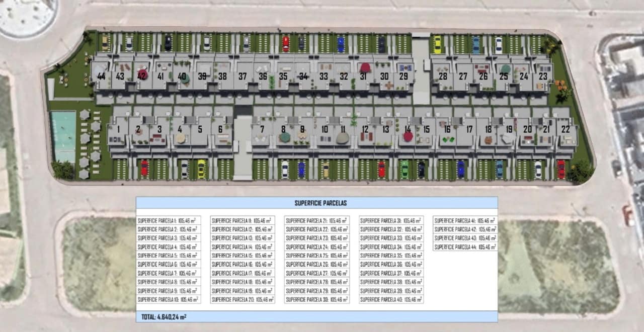The width and height of the screenshot is (644, 332).
Task: Select the "SUPERFICIE PARCELA 31" table cell
Action: point(391,220)
